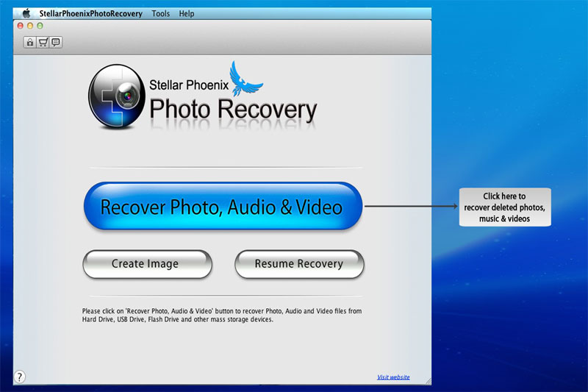Open the Tools menu

click(x=160, y=14)
